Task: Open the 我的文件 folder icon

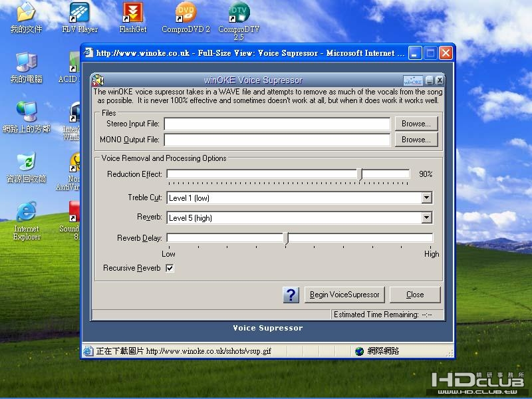Action: pyautogui.click(x=26, y=17)
